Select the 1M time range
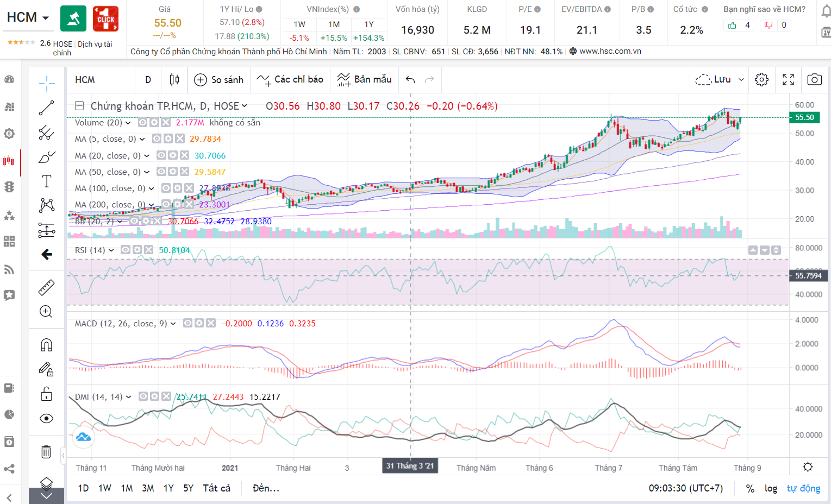 pyautogui.click(x=127, y=488)
